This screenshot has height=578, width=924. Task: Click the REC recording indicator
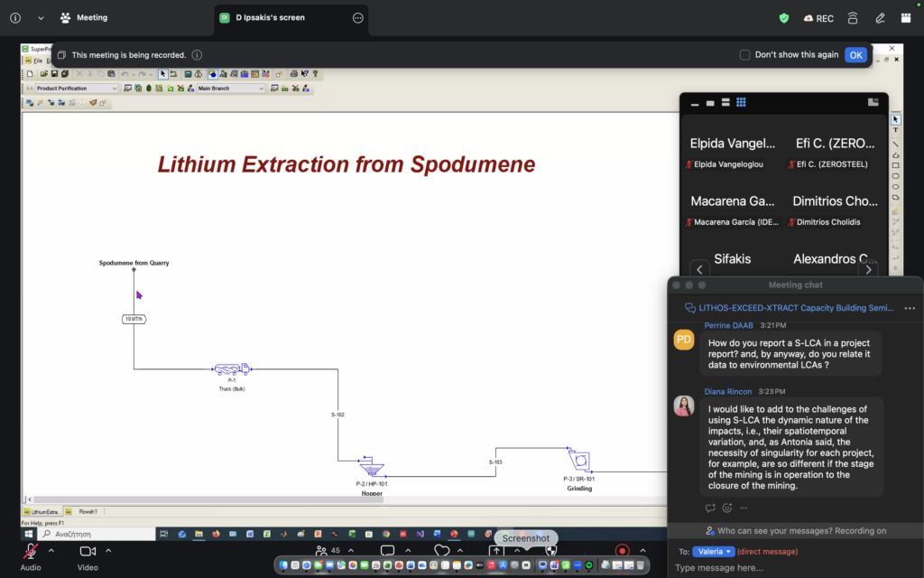click(818, 18)
